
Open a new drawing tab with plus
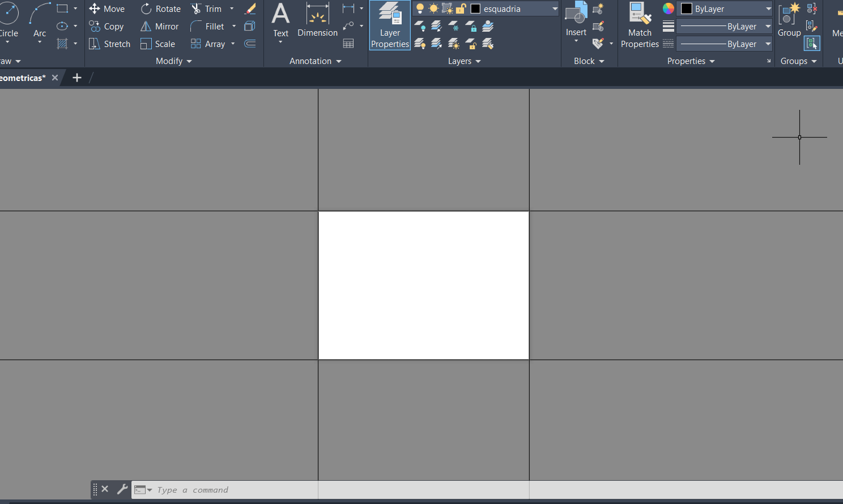tap(77, 78)
